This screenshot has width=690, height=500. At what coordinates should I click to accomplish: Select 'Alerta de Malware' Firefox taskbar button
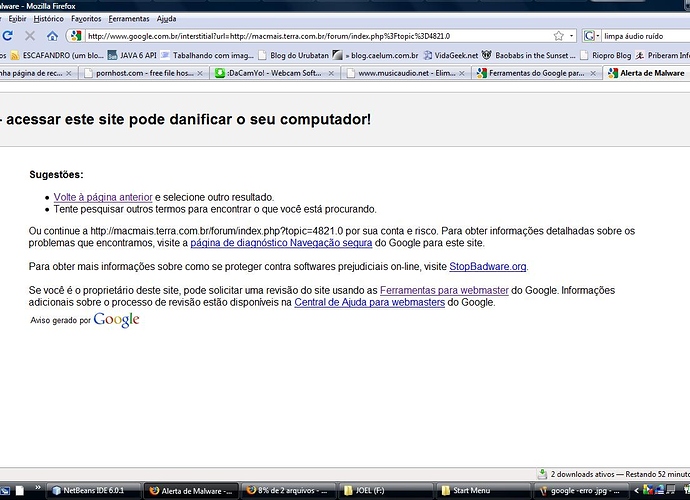(x=191, y=490)
